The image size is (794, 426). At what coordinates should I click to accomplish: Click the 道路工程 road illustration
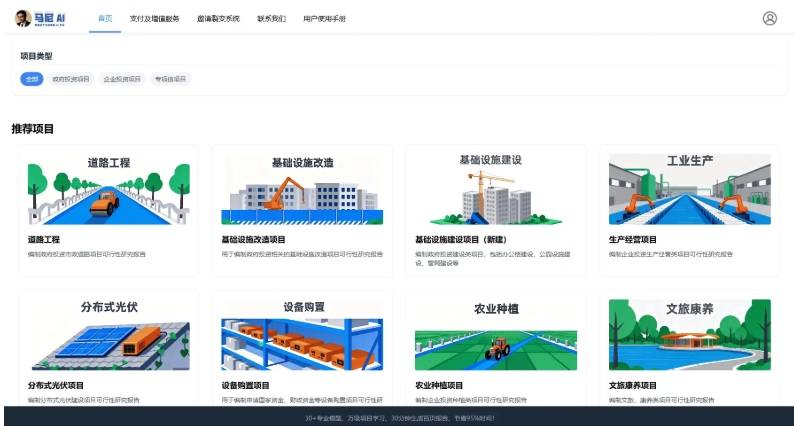pyautogui.click(x=108, y=190)
